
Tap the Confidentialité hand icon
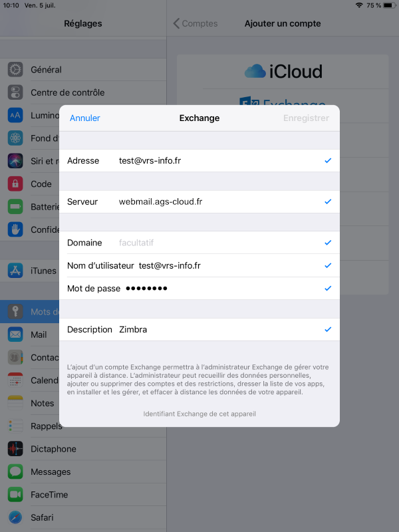tap(15, 229)
